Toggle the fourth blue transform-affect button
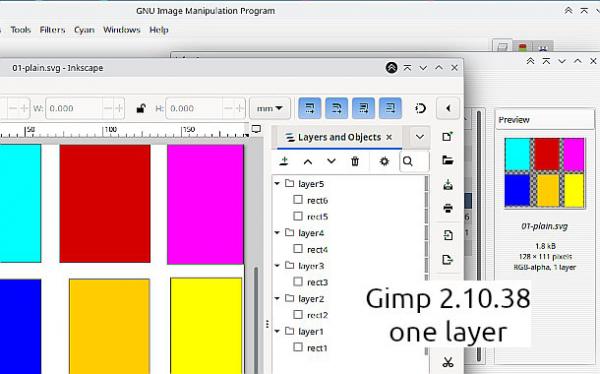Screen dimensions: 600x374 [390, 108]
